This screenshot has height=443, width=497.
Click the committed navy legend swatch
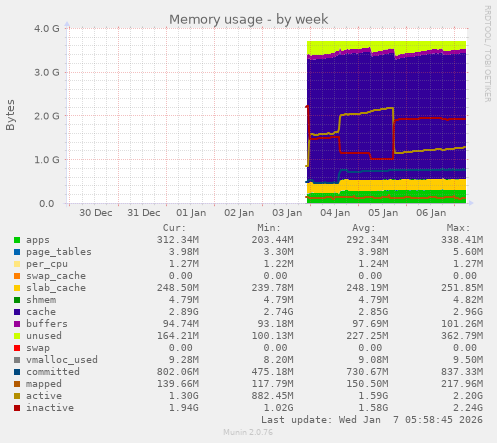point(17,372)
